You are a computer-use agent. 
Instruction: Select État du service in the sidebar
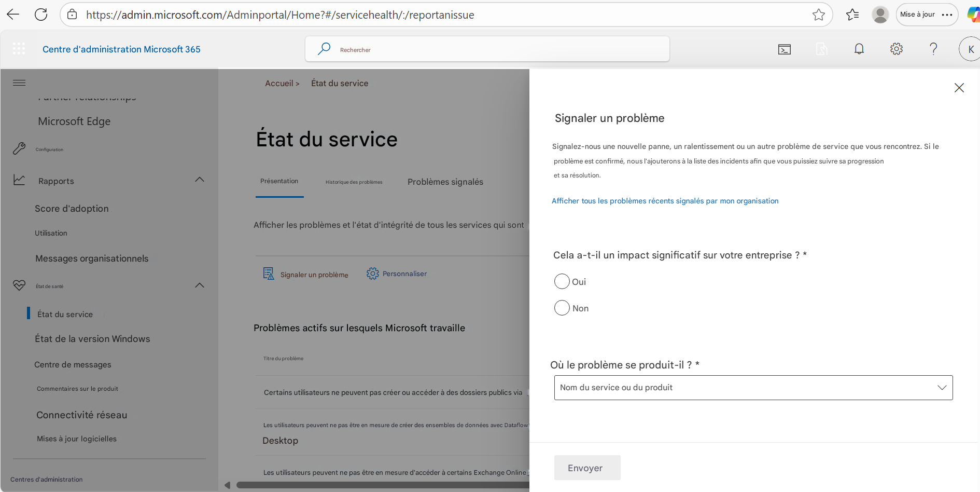pyautogui.click(x=65, y=314)
